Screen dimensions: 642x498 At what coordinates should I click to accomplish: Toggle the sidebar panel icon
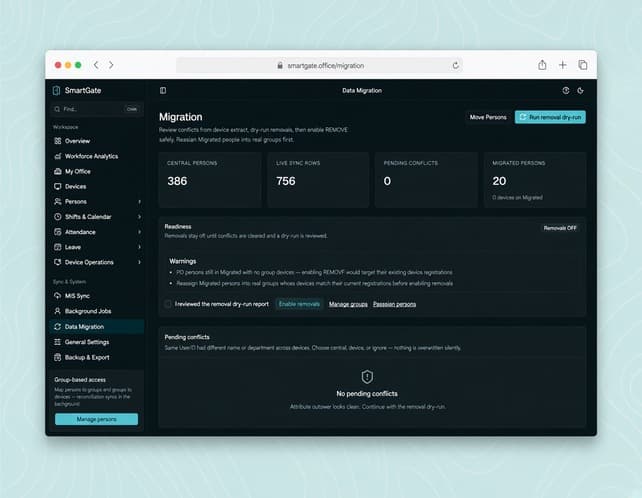point(163,91)
